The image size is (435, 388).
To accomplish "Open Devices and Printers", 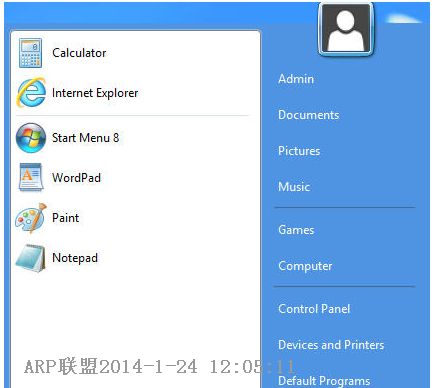I will point(331,345).
